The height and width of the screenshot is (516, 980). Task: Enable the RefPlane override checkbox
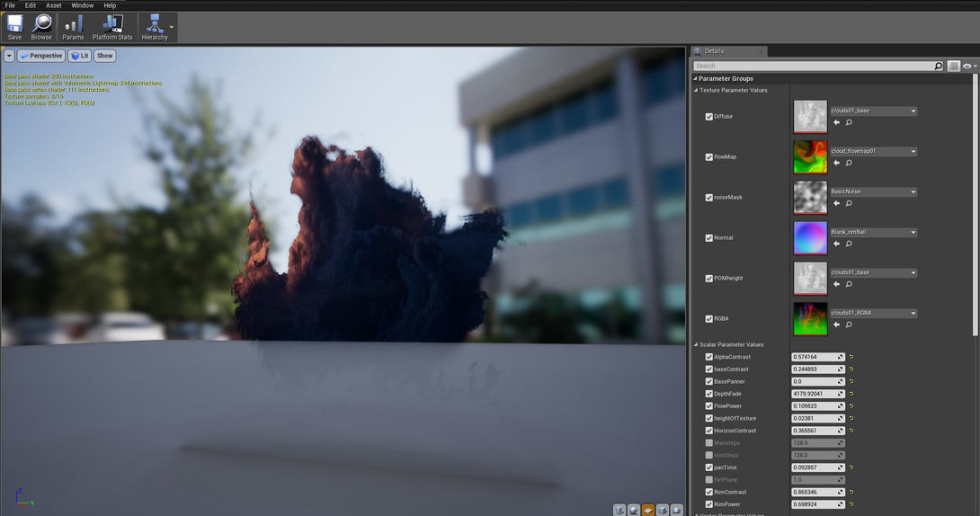pyautogui.click(x=708, y=480)
